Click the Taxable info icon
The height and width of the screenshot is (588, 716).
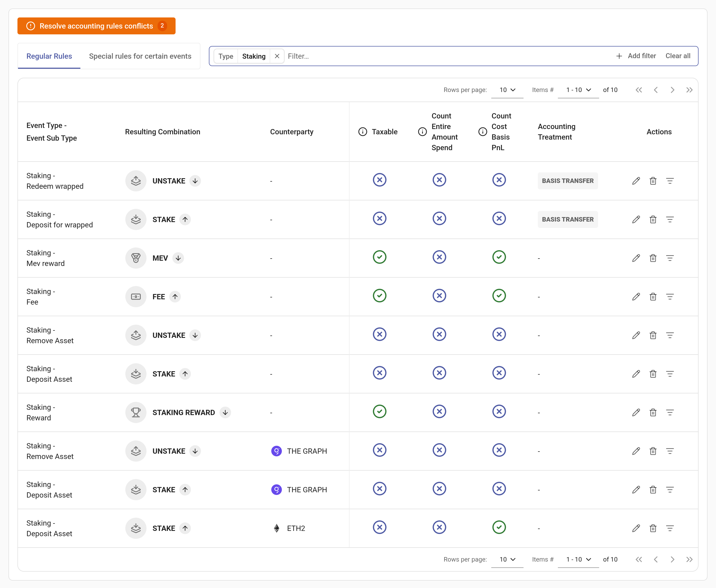[x=362, y=132]
